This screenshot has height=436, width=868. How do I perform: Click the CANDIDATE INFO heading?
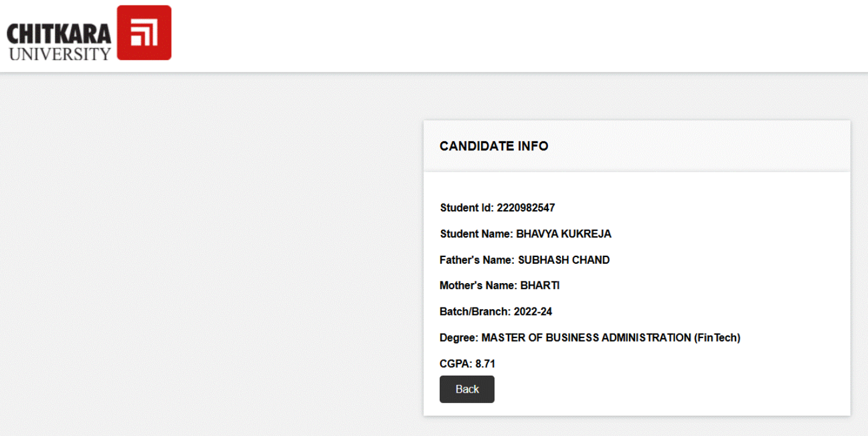(494, 146)
